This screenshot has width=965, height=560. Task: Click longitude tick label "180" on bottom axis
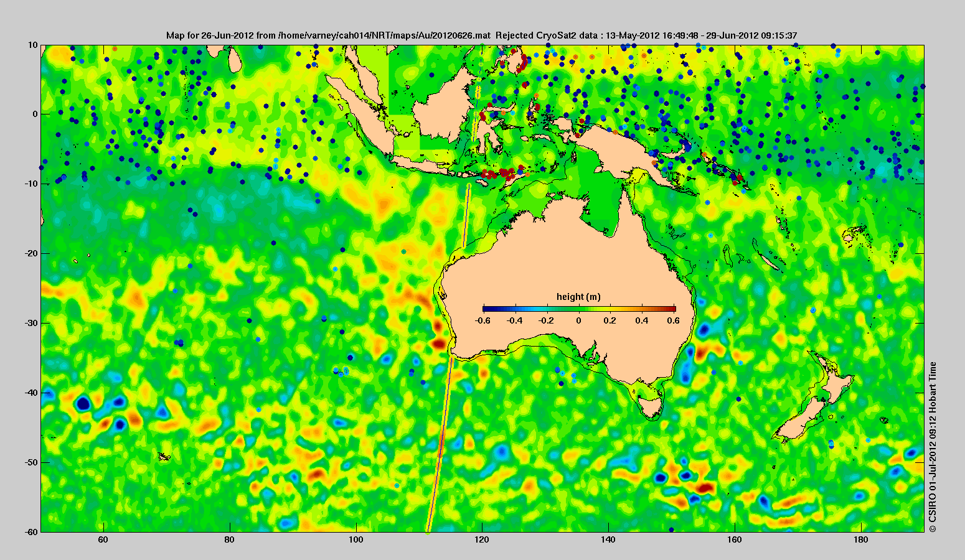coord(861,540)
